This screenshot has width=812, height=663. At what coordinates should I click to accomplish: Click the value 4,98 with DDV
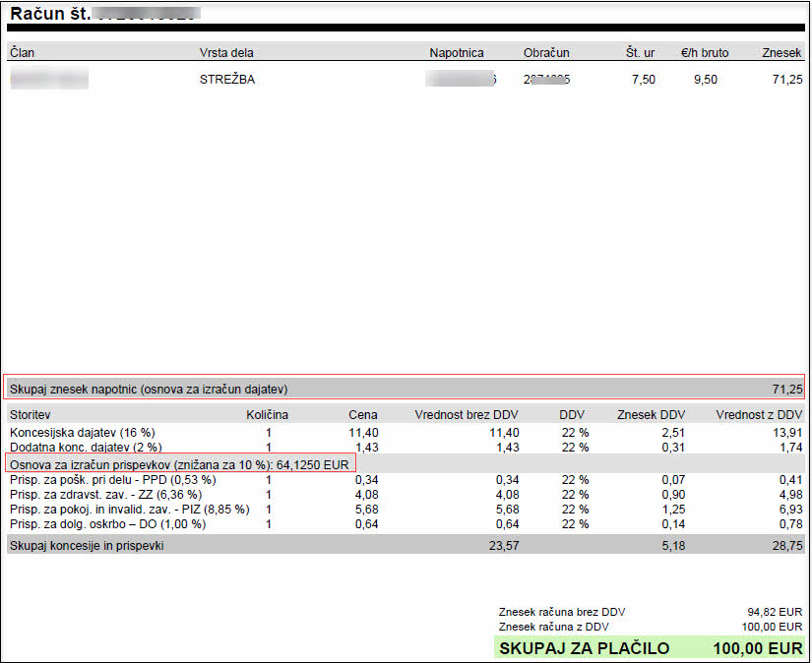(790, 495)
